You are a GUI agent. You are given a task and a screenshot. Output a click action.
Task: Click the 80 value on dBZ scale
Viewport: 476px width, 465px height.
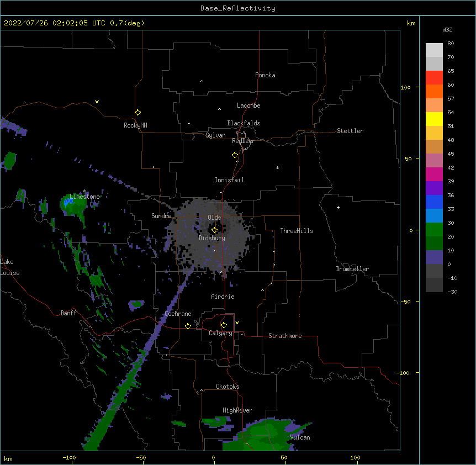(451, 44)
